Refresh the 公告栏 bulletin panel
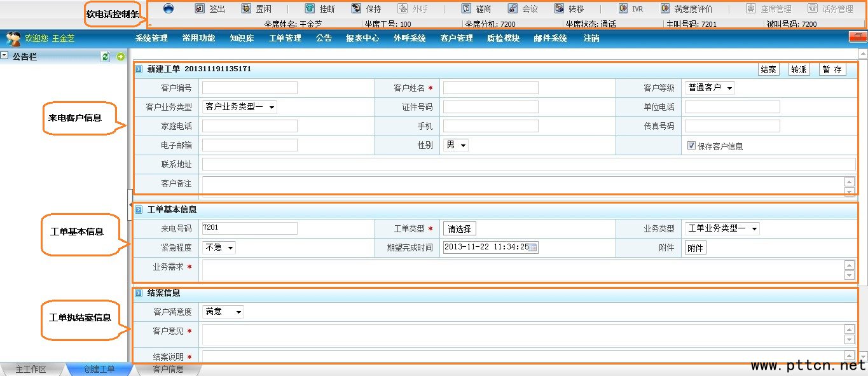Screen dimensions: 868x376 [x=106, y=57]
